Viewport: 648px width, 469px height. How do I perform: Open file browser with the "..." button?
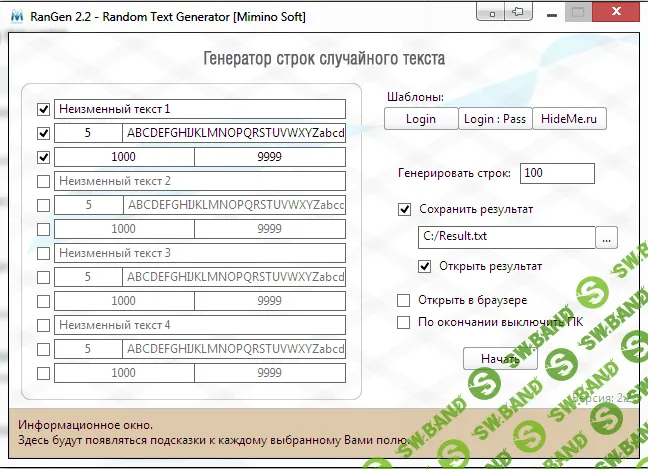[606, 237]
